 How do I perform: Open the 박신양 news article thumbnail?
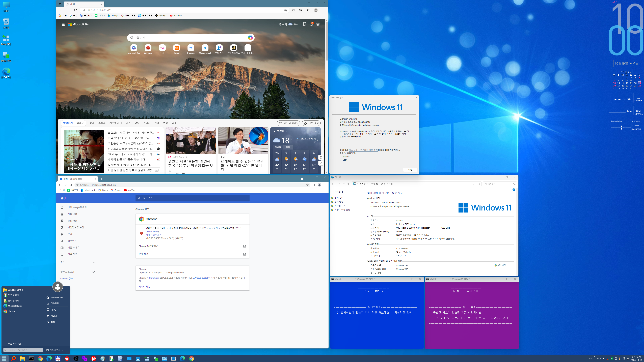pyautogui.click(x=84, y=151)
